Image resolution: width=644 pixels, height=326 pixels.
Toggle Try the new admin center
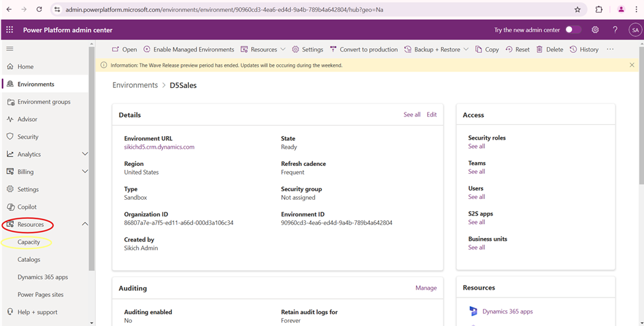pos(573,30)
